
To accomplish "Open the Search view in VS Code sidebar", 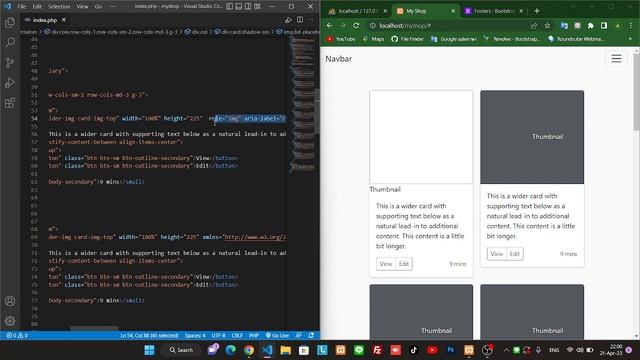I will [x=10, y=42].
